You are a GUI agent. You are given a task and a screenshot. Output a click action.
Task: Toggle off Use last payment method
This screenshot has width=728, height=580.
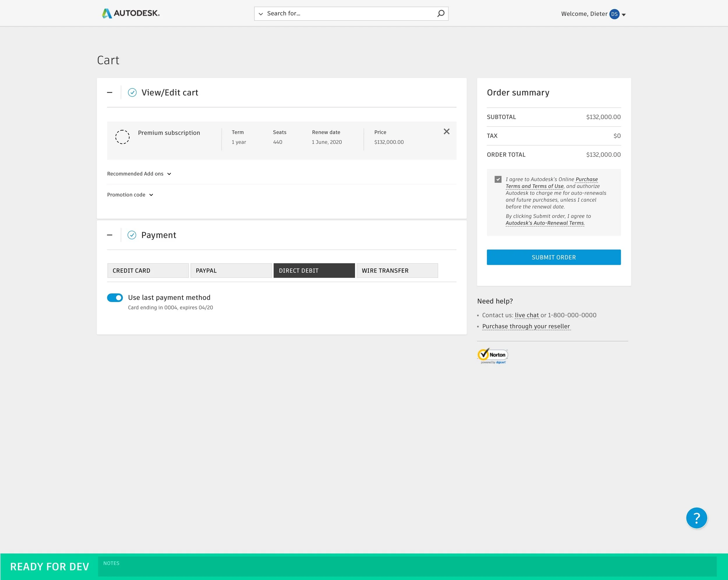[x=115, y=298]
